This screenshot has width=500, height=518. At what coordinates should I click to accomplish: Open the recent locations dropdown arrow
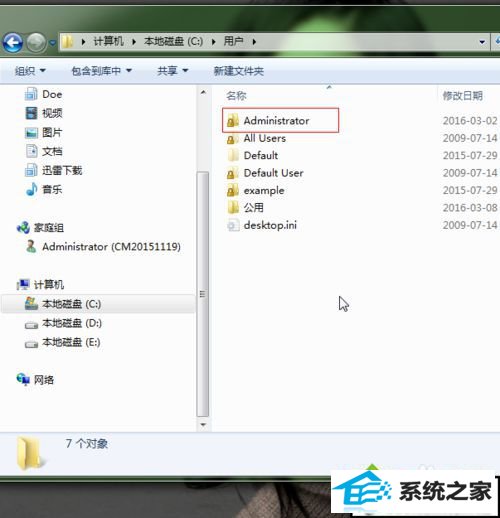click(x=52, y=43)
